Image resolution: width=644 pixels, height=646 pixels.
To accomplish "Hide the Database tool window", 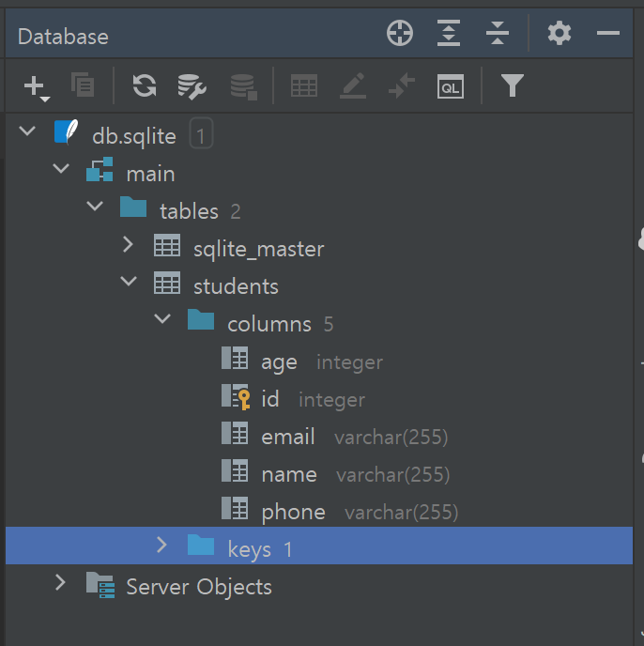I will point(607,33).
